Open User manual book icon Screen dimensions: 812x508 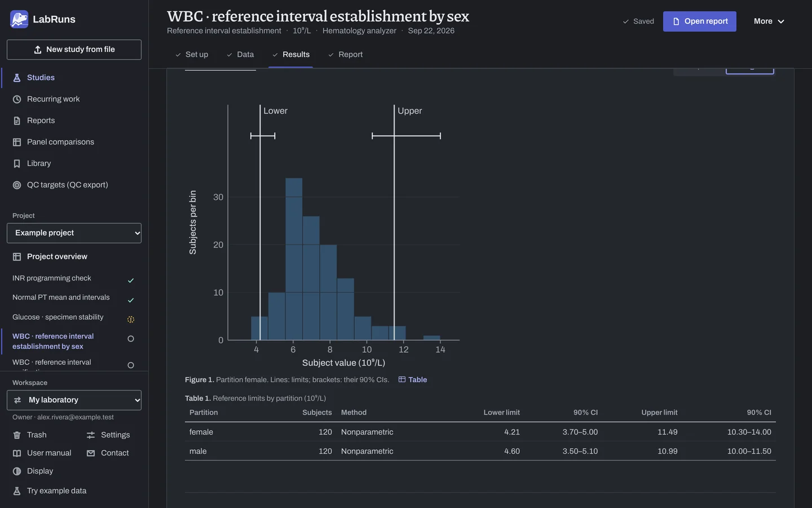pos(17,453)
